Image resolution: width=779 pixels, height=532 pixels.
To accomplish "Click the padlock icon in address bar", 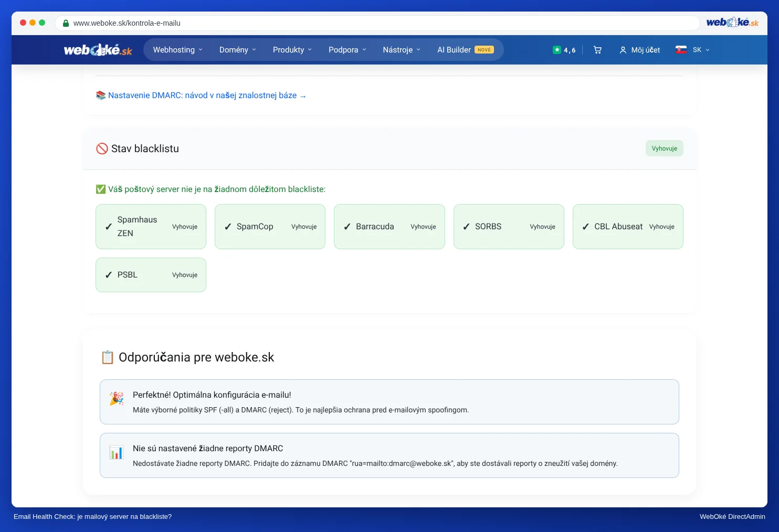I will [66, 23].
